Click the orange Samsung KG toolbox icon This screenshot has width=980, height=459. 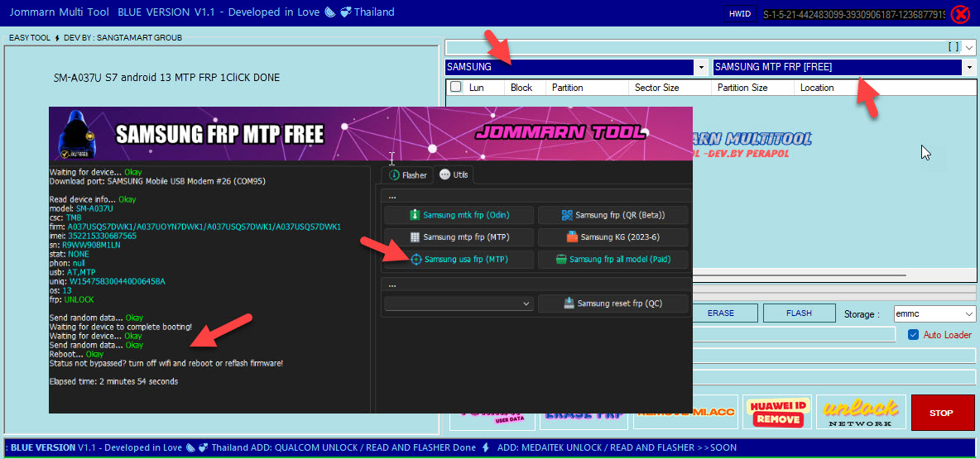(x=572, y=237)
